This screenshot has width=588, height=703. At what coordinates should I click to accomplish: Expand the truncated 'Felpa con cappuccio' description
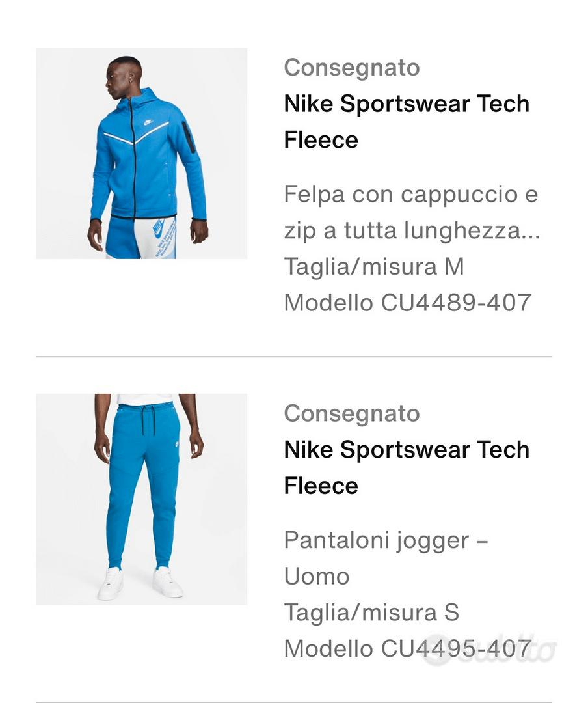coord(411,212)
